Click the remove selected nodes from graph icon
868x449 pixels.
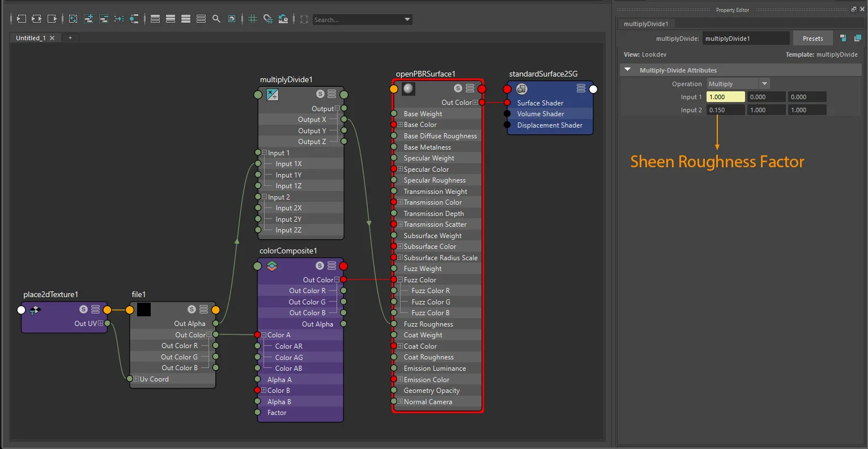[104, 19]
